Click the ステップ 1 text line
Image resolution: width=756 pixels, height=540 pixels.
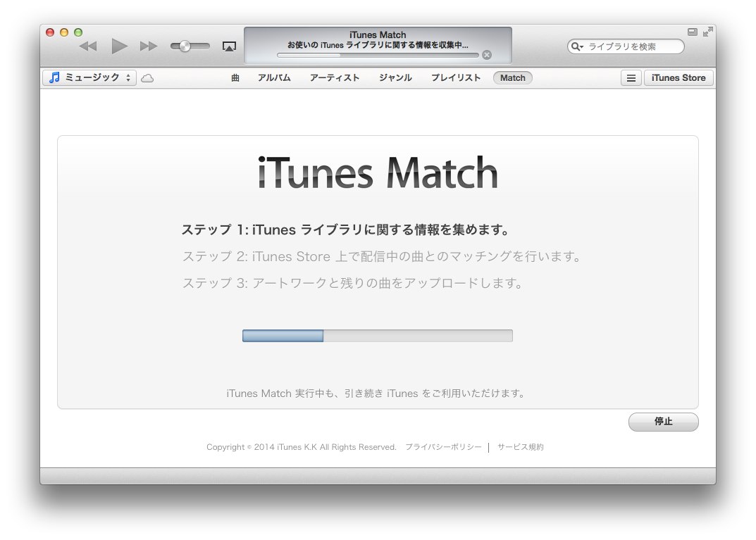pyautogui.click(x=346, y=230)
